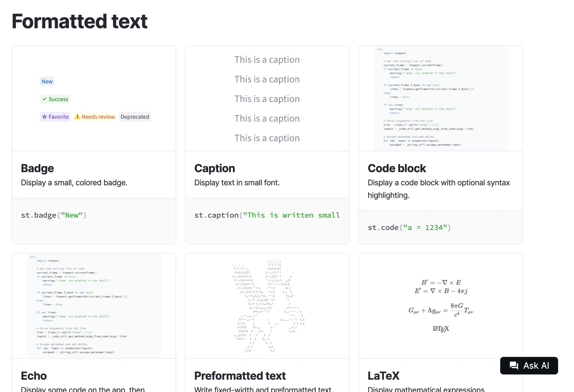Click the st.code("a = 1234") snippet

click(409, 227)
